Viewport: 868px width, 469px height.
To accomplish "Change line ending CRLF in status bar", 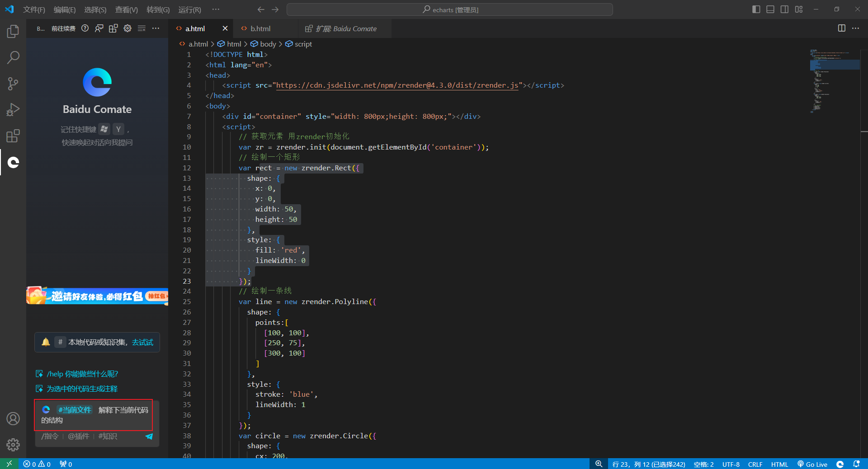I will pyautogui.click(x=755, y=464).
